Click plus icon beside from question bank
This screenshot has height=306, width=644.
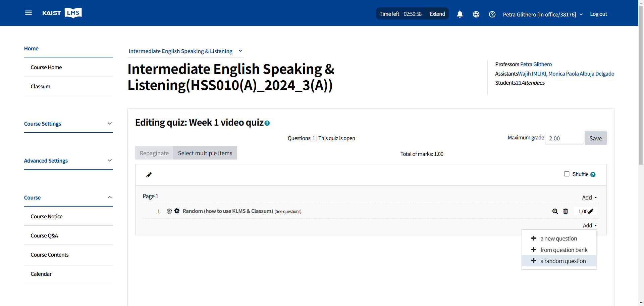(534, 250)
